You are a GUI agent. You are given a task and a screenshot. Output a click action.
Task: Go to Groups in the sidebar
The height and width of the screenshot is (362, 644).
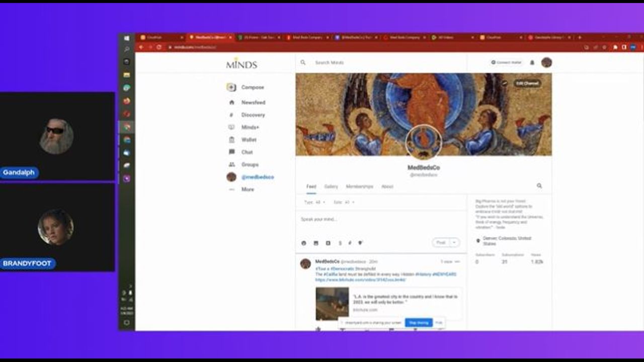click(x=250, y=165)
